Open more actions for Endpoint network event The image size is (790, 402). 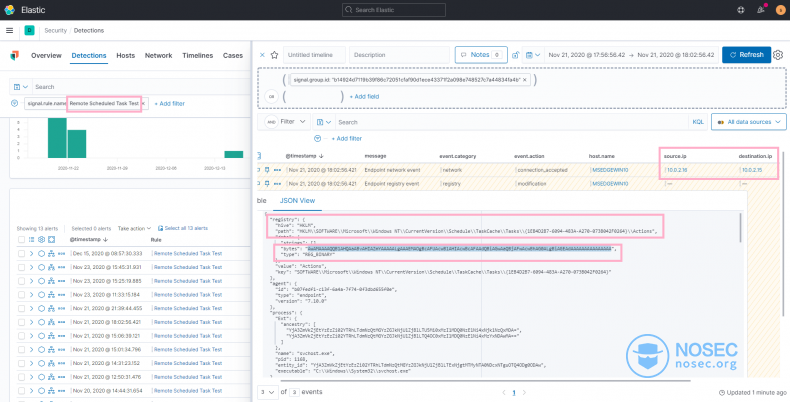pos(277,170)
